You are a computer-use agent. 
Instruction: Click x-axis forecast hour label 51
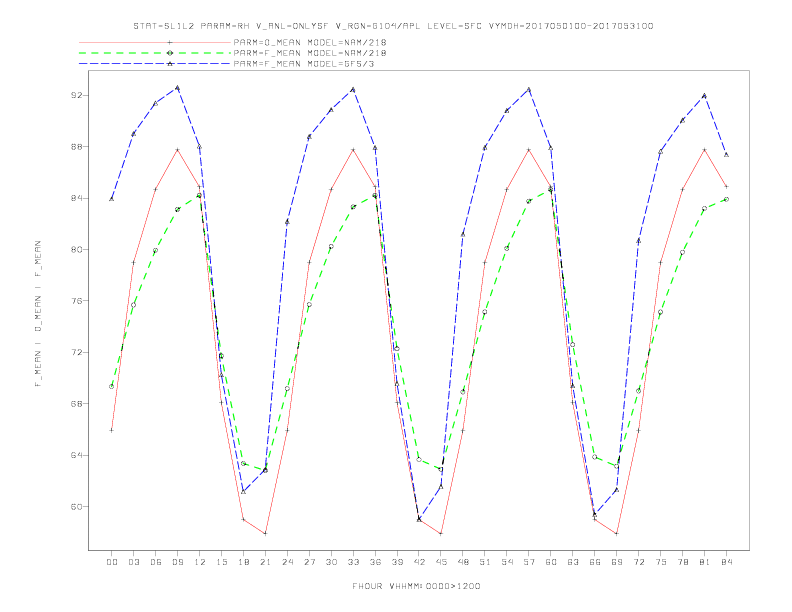click(x=485, y=562)
